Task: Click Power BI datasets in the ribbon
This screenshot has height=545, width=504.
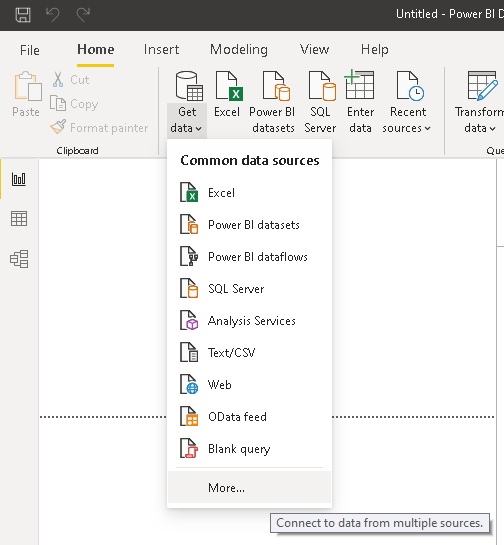Action: 273,102
